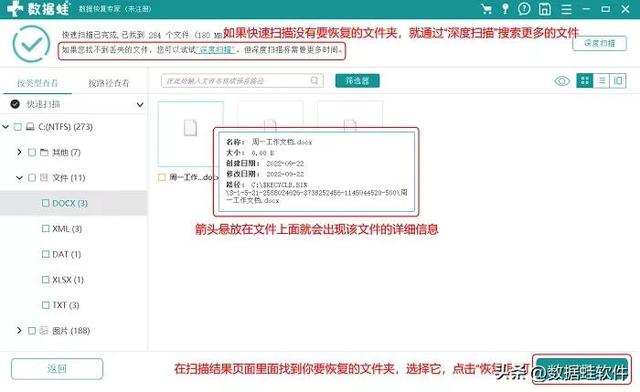Viewport: 640px width, 392px height.
Task: Open the help question mark icon
Action: click(x=524, y=9)
